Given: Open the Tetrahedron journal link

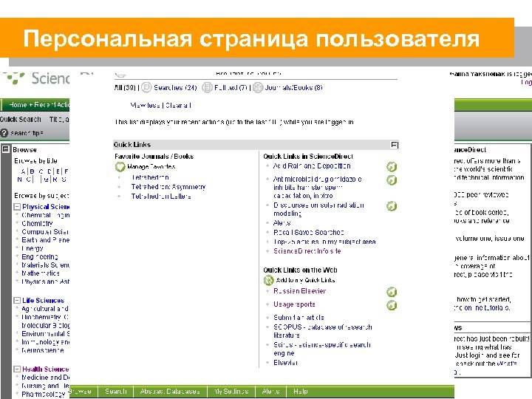Looking at the screenshot, I should [150, 177].
